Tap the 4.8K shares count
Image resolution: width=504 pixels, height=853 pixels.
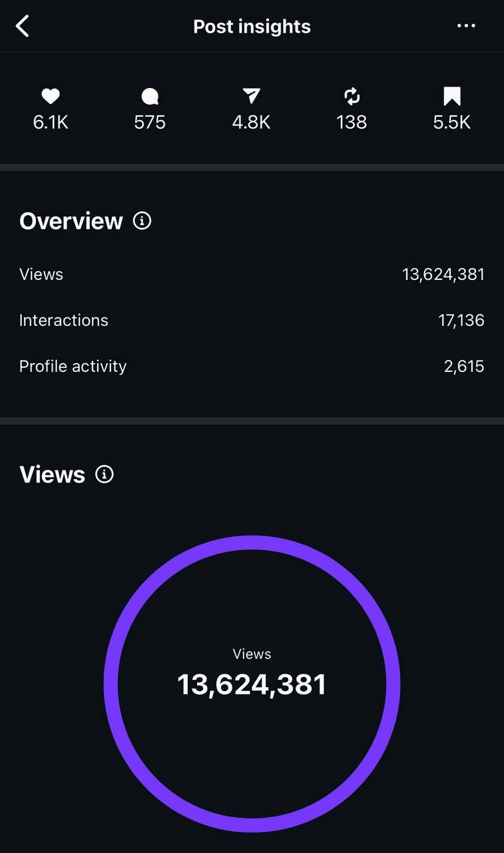click(251, 123)
